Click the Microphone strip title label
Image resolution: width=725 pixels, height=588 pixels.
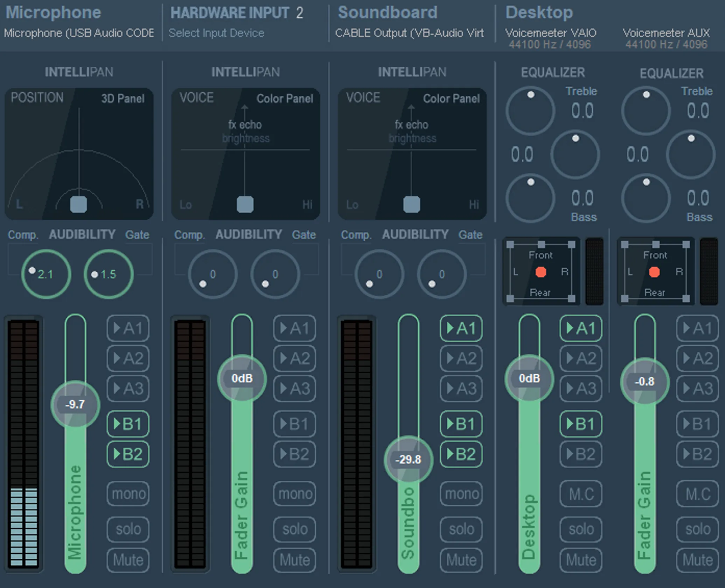(53, 13)
